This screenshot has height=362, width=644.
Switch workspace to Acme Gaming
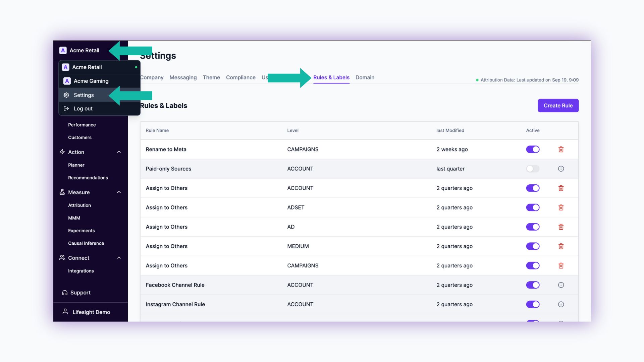(91, 81)
